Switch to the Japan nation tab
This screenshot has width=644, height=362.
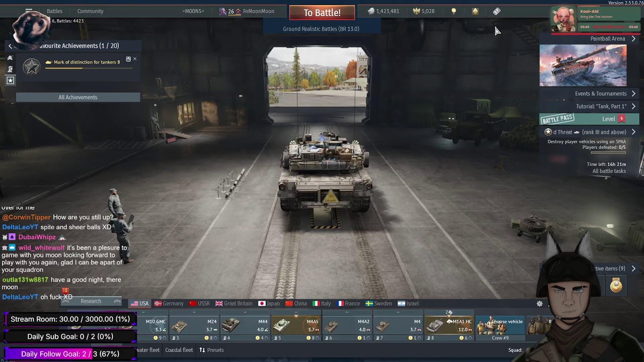click(x=269, y=303)
